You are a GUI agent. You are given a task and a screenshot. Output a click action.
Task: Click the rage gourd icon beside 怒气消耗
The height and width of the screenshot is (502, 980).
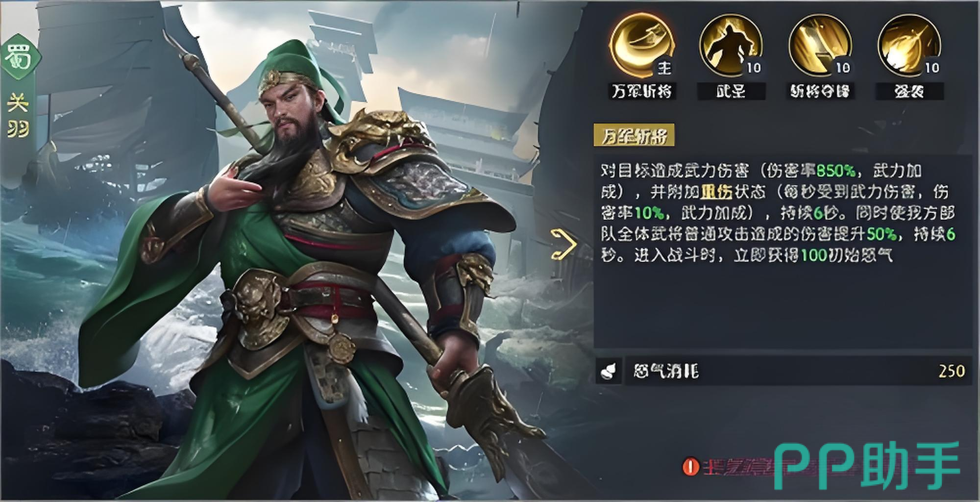tap(609, 371)
